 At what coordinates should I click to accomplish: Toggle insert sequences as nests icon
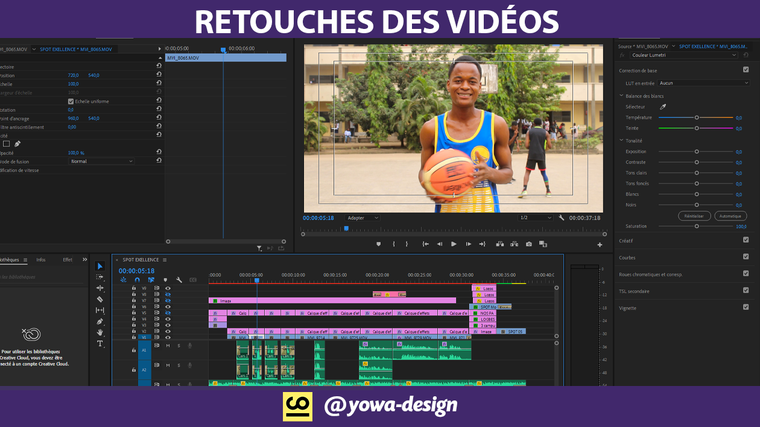tap(123, 280)
